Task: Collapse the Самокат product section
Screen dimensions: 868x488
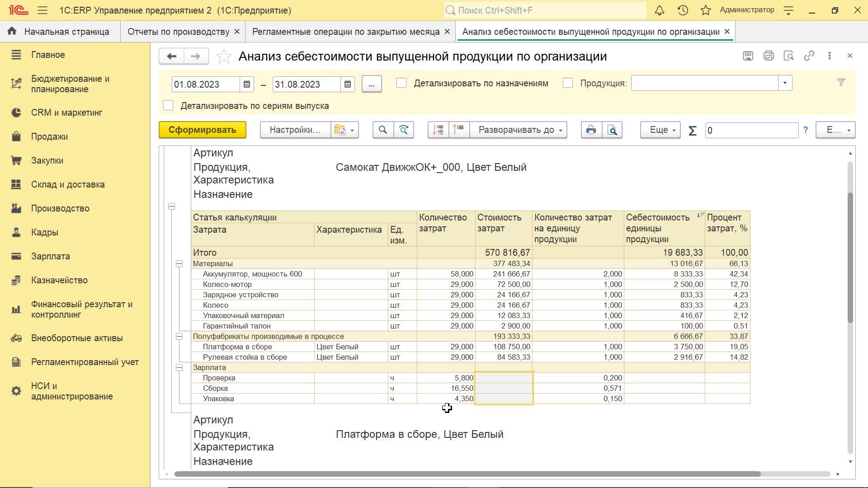Action: pyautogui.click(x=172, y=206)
